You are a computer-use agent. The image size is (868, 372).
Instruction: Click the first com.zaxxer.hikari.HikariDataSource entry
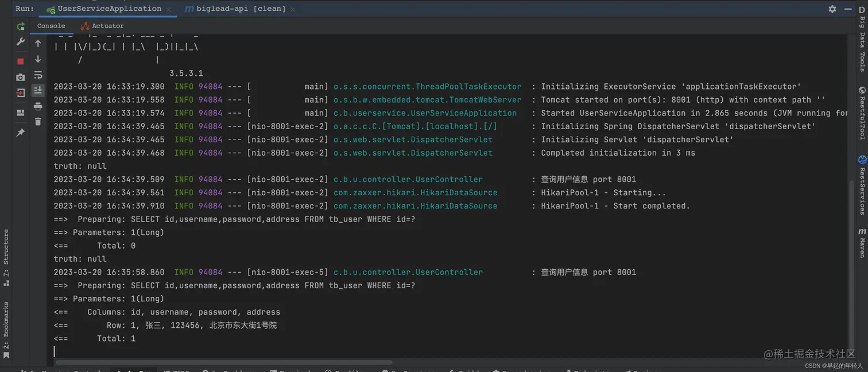(x=415, y=193)
